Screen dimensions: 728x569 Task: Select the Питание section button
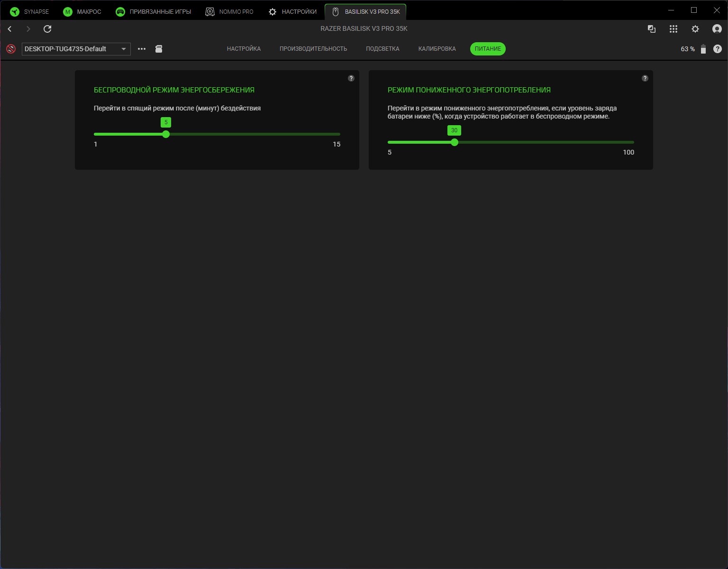pos(488,49)
